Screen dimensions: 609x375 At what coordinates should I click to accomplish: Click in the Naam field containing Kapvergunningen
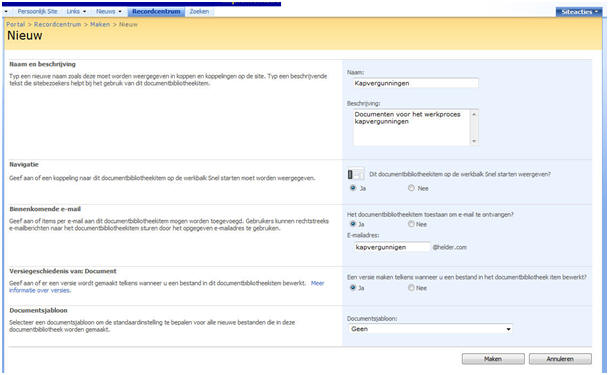coord(416,83)
